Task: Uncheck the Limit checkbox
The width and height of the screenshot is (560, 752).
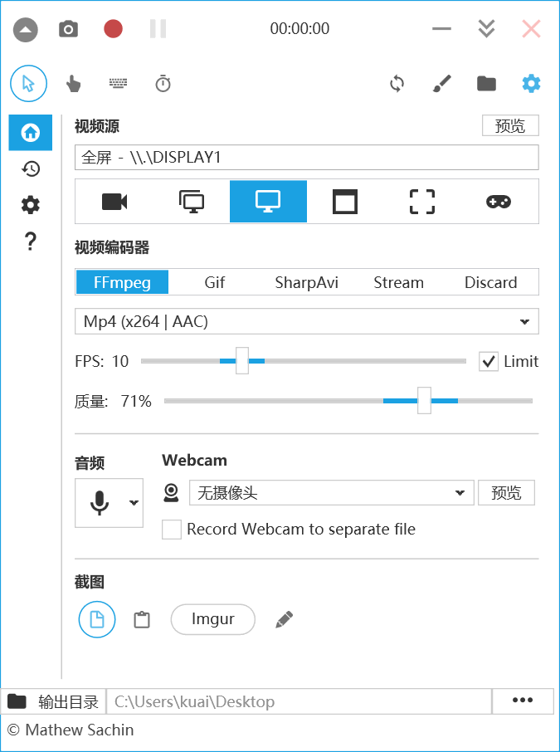Action: (x=488, y=361)
